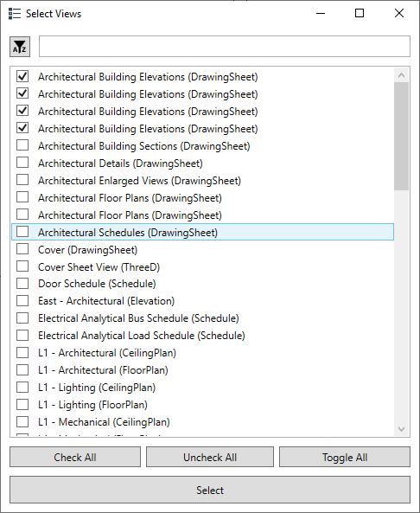The image size is (420, 513).
Task: Check the Door Schedule checkbox
Action: click(x=22, y=284)
